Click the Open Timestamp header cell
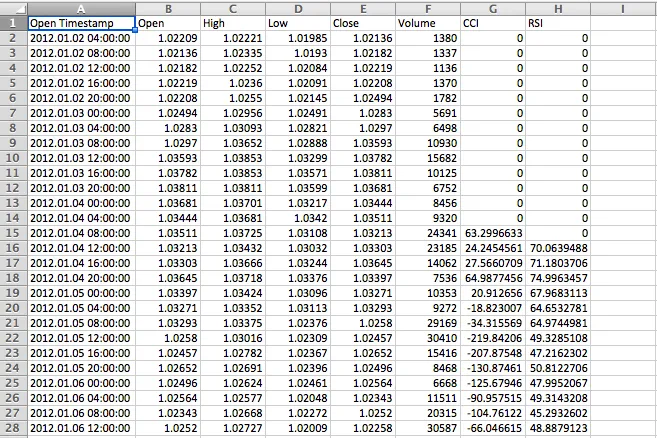The height and width of the screenshot is (438, 657). click(x=81, y=23)
